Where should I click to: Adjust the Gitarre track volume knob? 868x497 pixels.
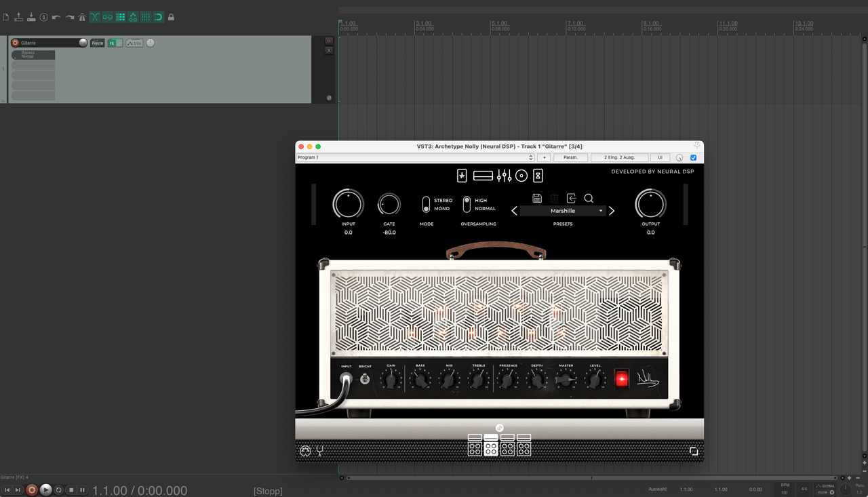[x=83, y=43]
